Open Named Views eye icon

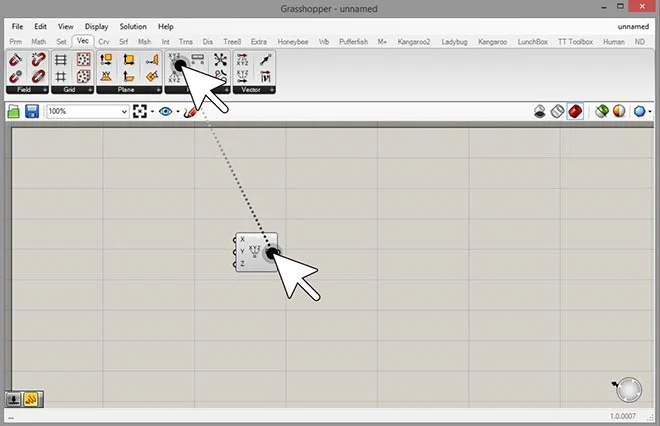click(165, 112)
